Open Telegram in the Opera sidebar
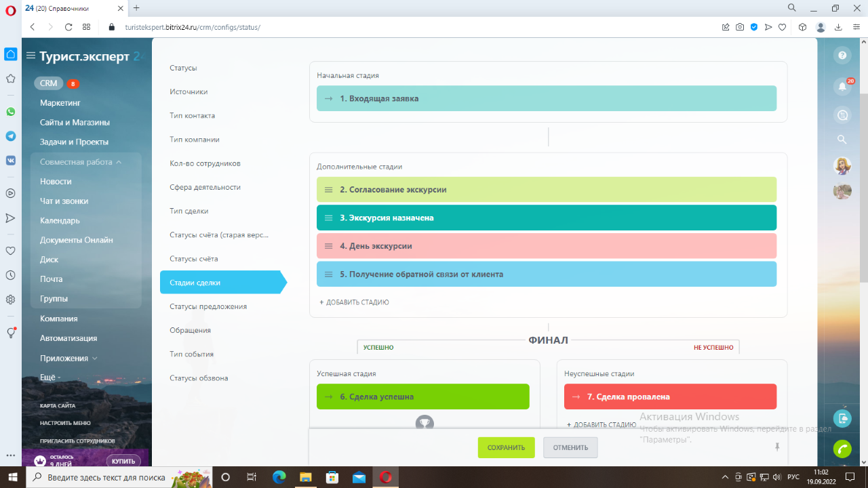The image size is (868, 488). [10, 136]
